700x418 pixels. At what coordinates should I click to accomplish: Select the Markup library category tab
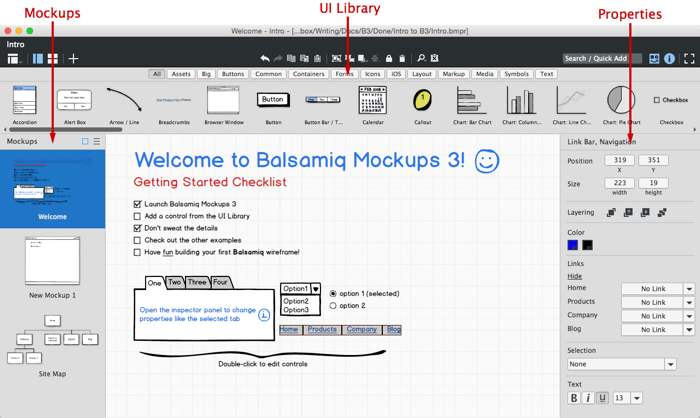click(453, 74)
